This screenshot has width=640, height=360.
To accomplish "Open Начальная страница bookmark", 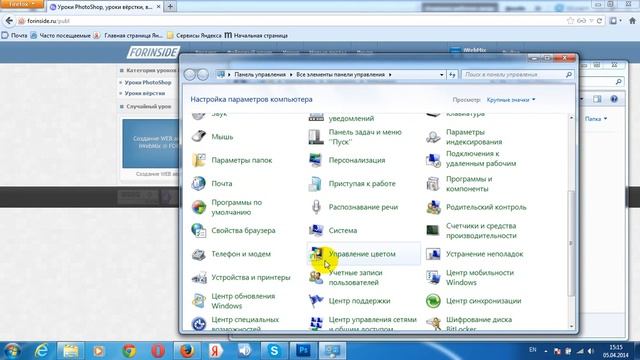I will coord(256,36).
